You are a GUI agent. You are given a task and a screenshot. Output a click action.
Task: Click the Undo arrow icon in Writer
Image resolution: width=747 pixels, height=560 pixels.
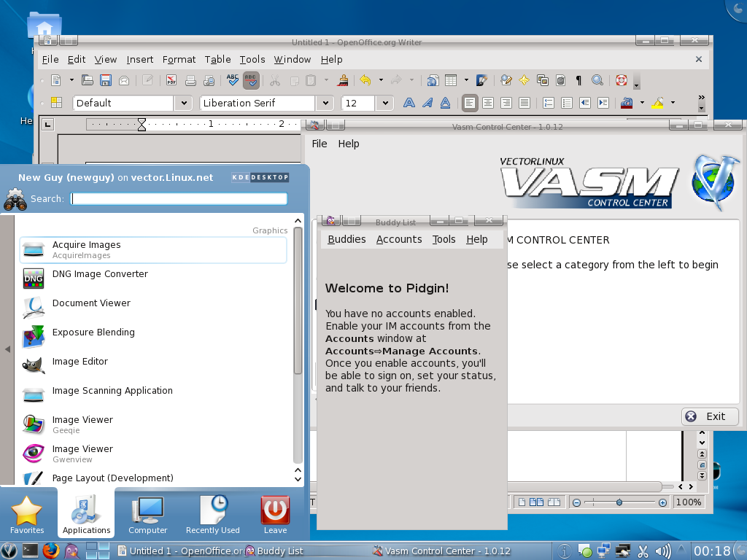click(x=365, y=80)
